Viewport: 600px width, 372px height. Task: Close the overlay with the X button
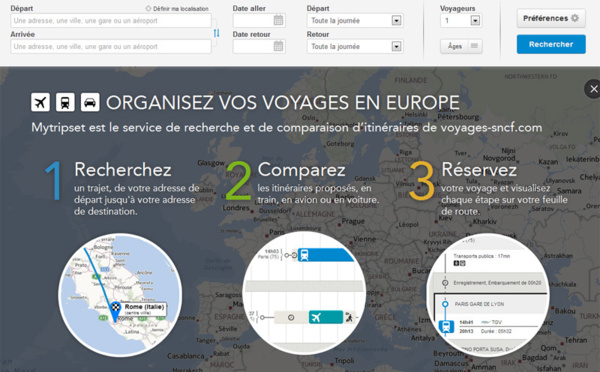coord(593,89)
